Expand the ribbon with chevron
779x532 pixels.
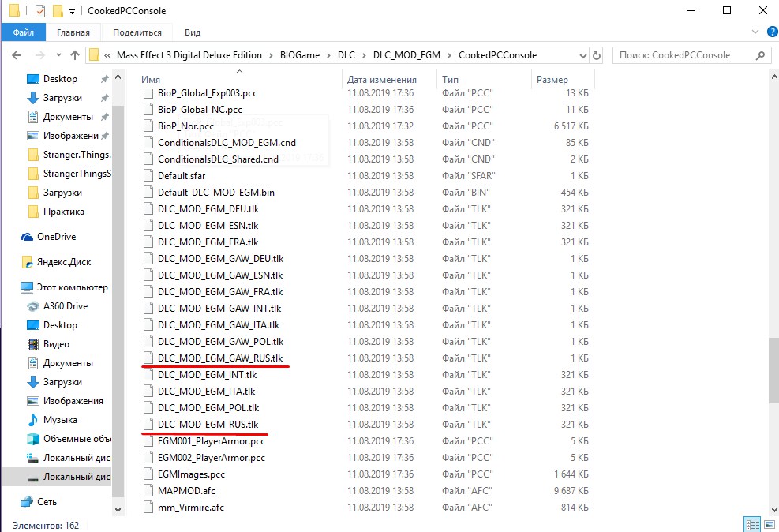[x=755, y=32]
